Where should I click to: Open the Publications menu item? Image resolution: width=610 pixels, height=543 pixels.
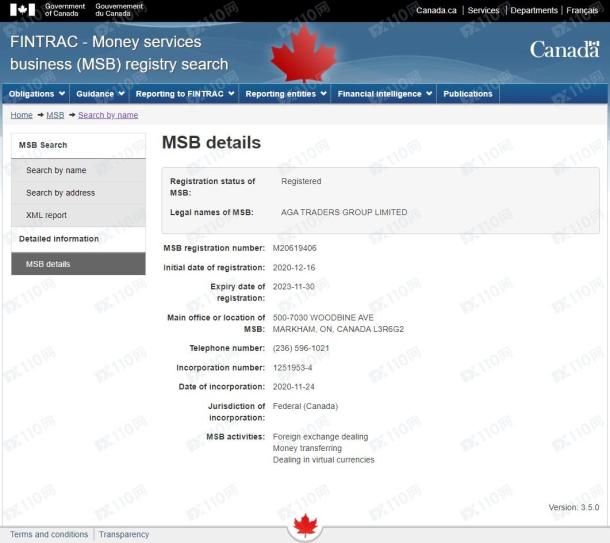[x=468, y=94]
